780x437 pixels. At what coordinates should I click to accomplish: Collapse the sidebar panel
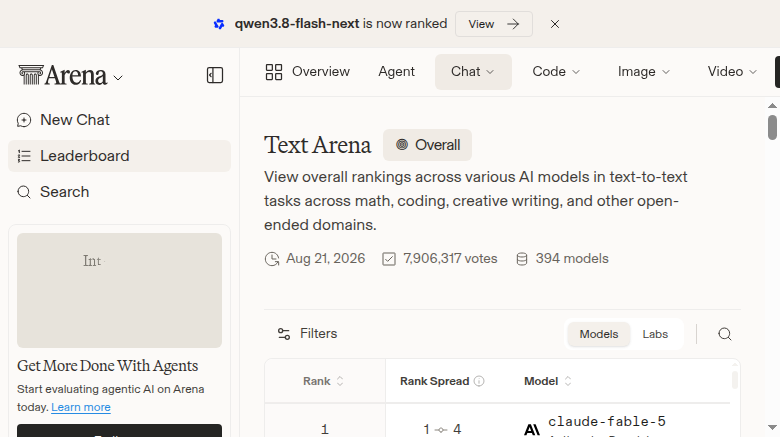pyautogui.click(x=215, y=75)
